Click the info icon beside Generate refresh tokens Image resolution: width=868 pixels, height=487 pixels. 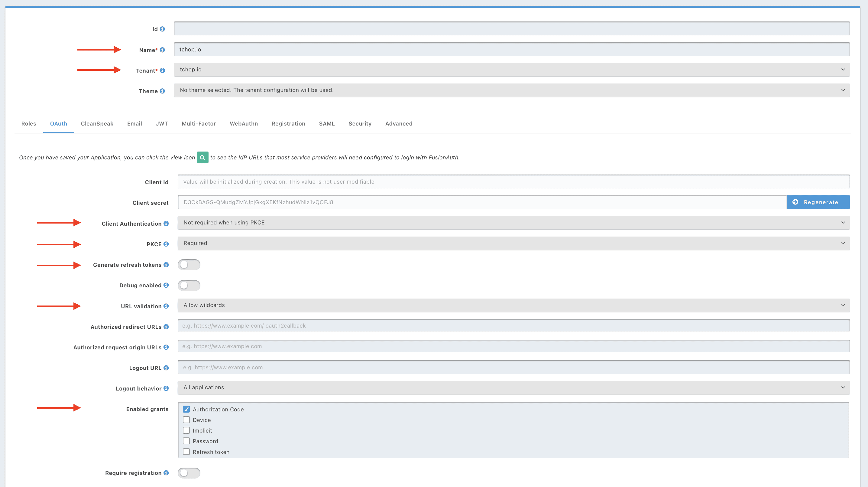click(x=166, y=265)
